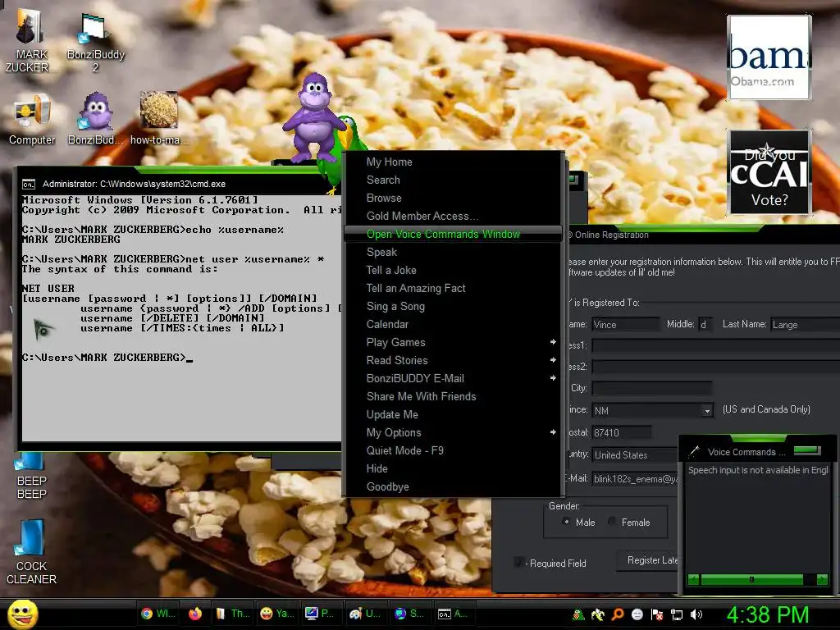Click the Voice Commands scrollbar right arrow

(822, 579)
